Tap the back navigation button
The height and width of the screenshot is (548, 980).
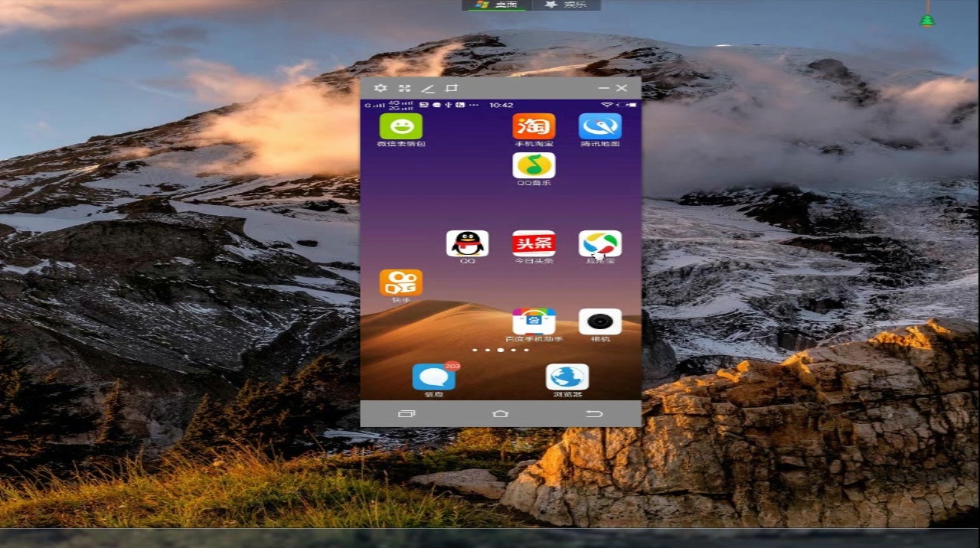coord(594,413)
